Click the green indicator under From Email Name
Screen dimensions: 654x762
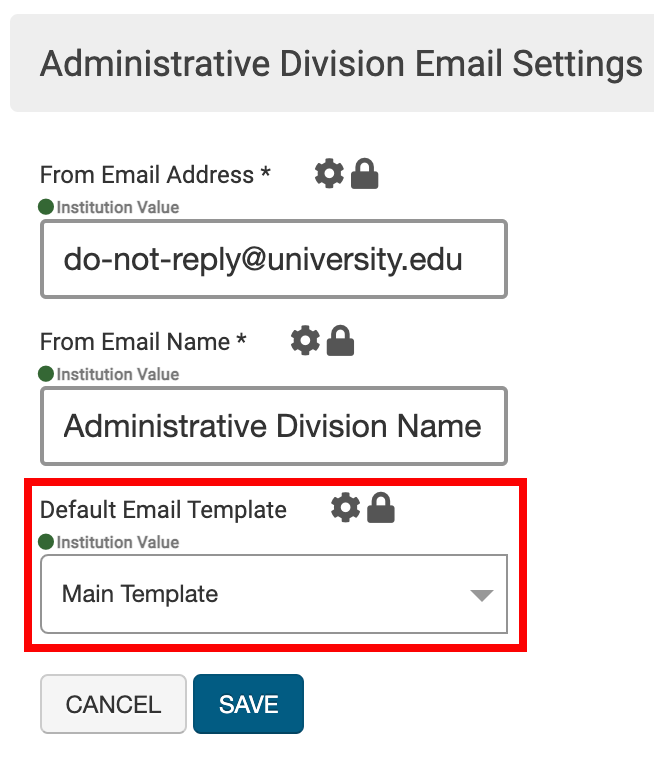(46, 375)
